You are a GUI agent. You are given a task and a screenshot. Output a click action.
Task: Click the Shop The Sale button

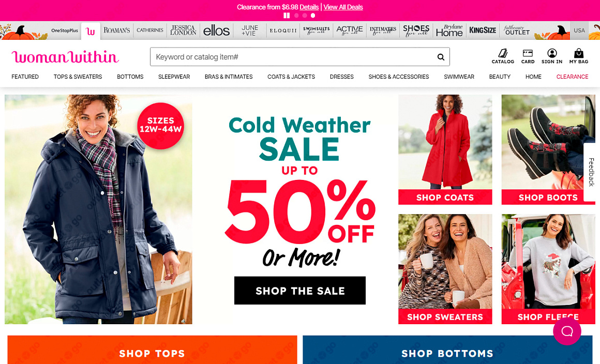pos(299,291)
